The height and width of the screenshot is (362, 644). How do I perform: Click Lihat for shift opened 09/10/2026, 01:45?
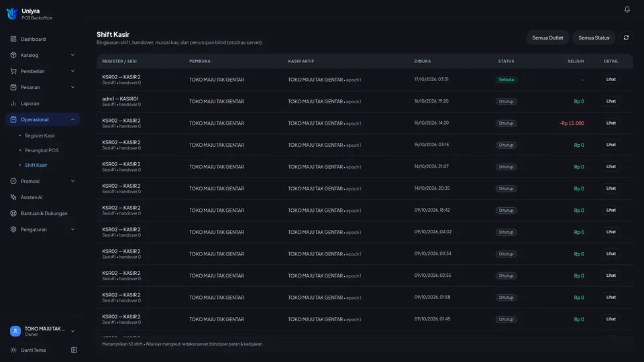[x=610, y=318]
